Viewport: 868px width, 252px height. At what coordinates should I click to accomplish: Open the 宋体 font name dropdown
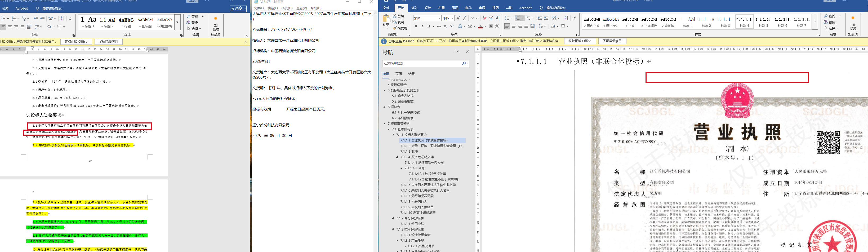[x=439, y=18]
